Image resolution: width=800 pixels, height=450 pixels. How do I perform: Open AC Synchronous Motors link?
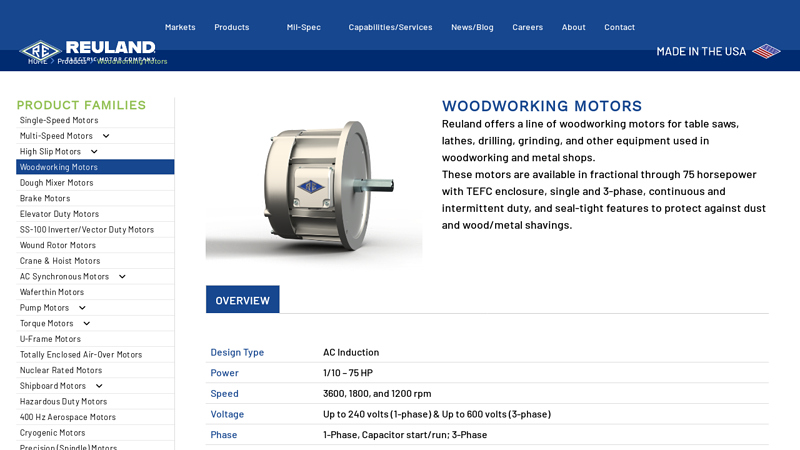coord(64,277)
